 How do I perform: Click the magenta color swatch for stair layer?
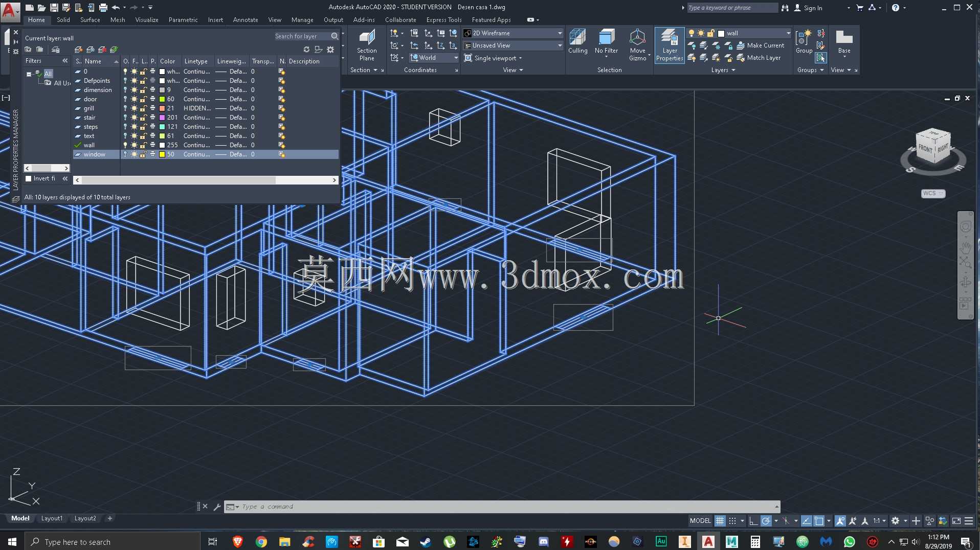point(162,118)
